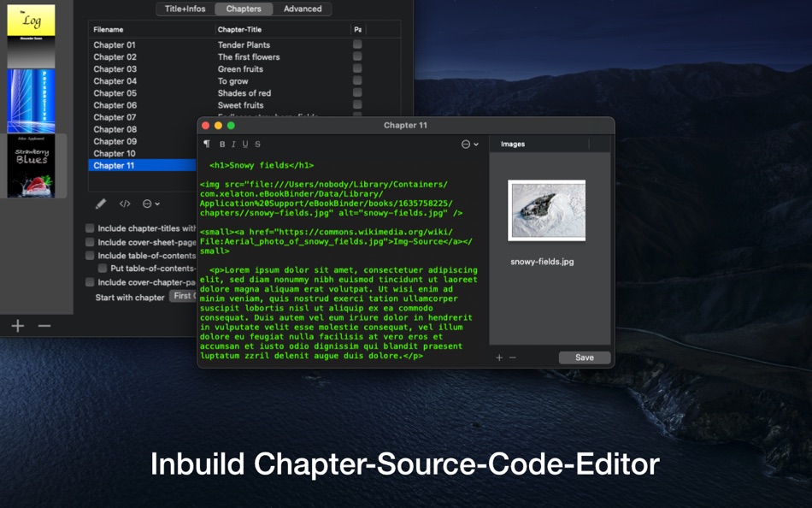Select the snowy-fields.jpg image thumbnail
This screenshot has height=508, width=812.
tap(546, 210)
